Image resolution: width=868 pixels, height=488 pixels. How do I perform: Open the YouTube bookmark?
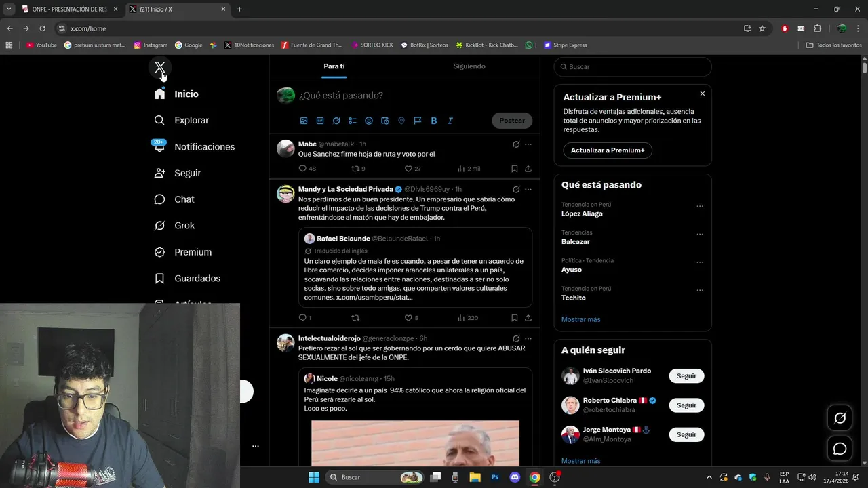click(x=42, y=45)
